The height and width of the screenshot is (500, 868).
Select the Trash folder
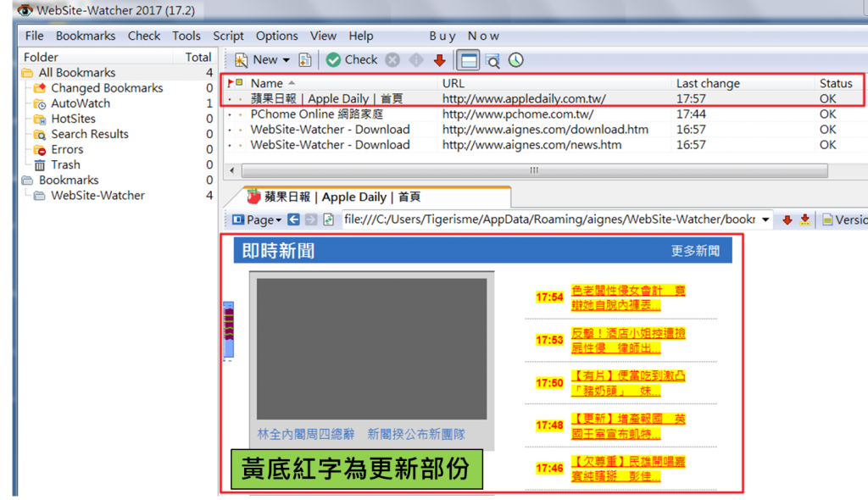pos(65,165)
